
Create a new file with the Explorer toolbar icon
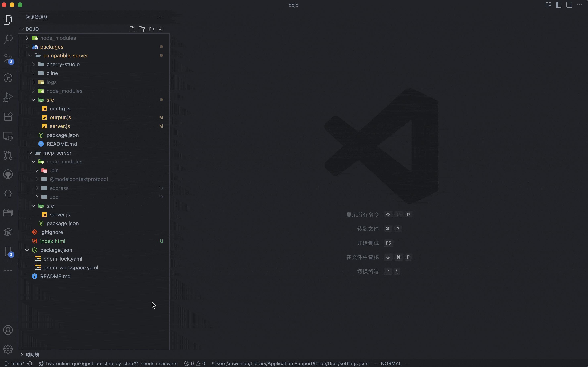point(132,29)
